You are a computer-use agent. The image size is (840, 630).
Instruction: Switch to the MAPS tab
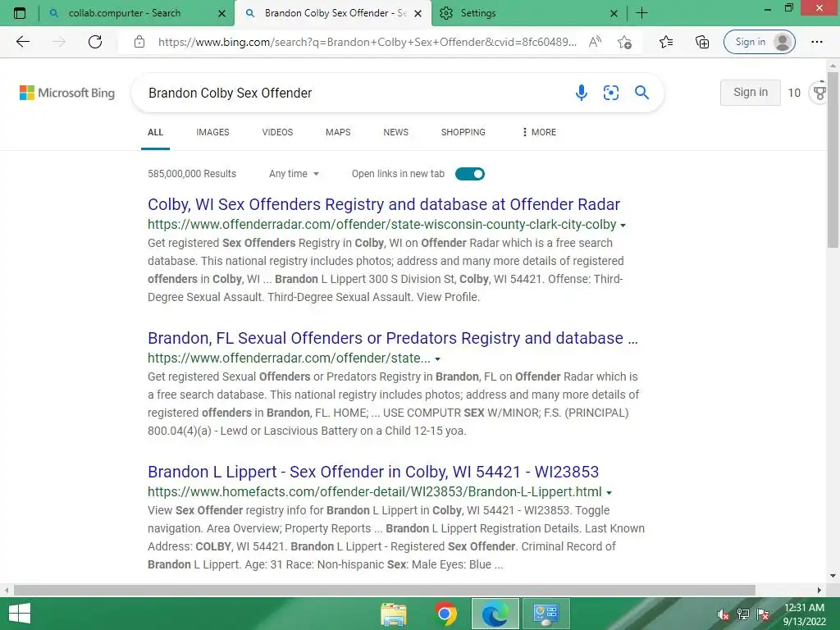pyautogui.click(x=338, y=132)
